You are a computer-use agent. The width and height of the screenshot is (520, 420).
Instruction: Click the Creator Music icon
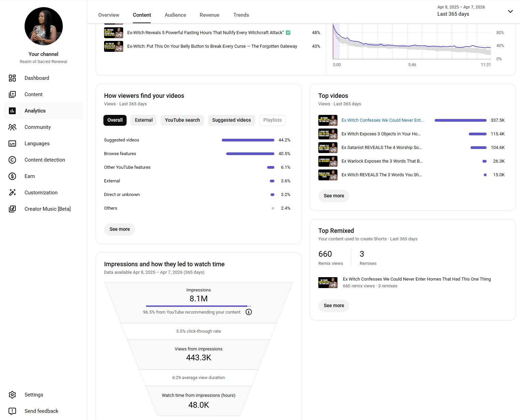(12, 209)
